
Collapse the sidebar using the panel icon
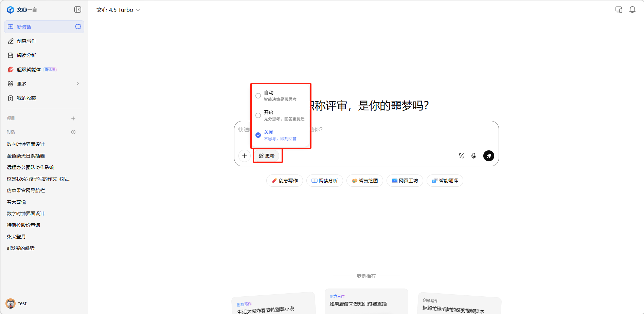click(78, 10)
